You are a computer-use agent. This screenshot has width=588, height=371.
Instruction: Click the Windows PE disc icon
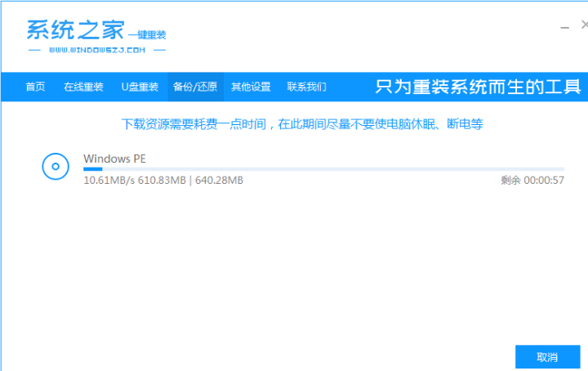[55, 167]
